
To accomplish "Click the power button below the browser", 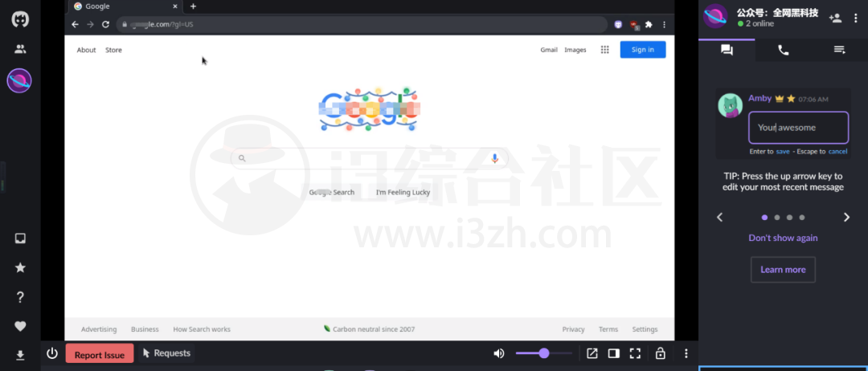I will tap(52, 353).
